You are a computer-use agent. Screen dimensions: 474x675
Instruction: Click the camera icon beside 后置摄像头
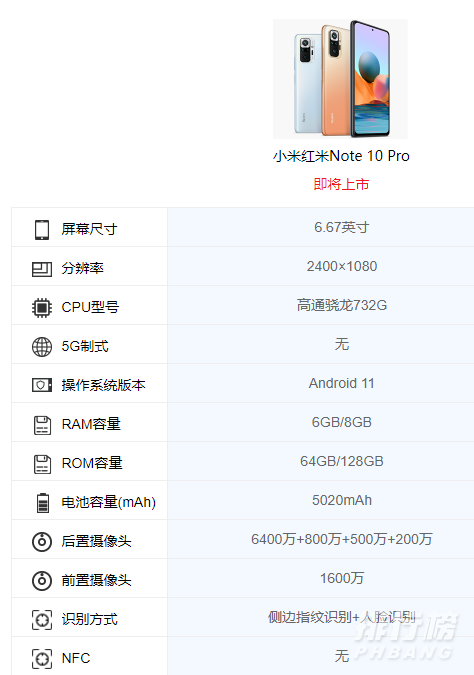[x=42, y=542]
